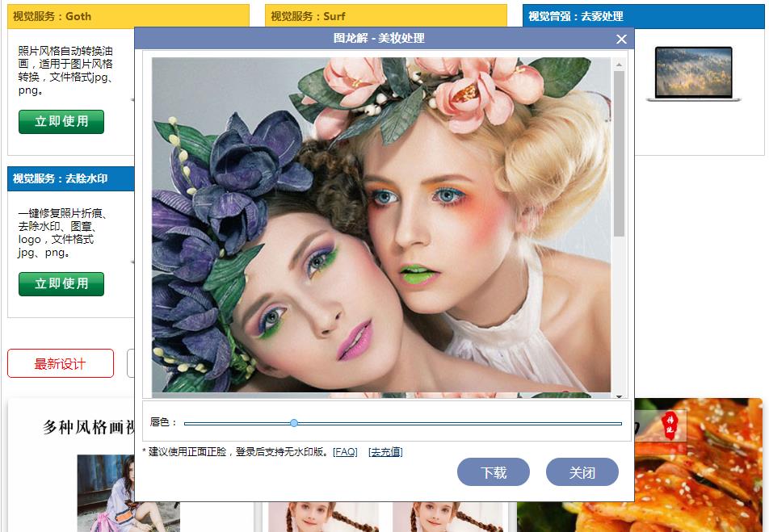This screenshot has height=532, width=769.
Task: Click the makeup preview image of the two women
Action: (x=381, y=224)
